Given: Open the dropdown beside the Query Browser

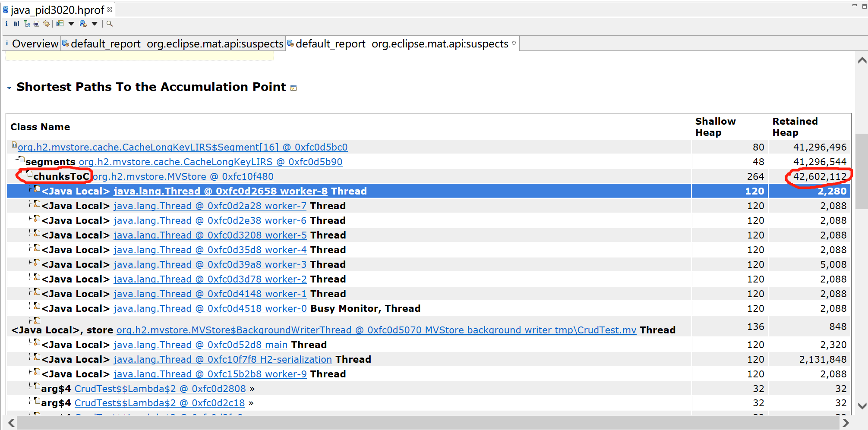Looking at the screenshot, I should coord(95,24).
